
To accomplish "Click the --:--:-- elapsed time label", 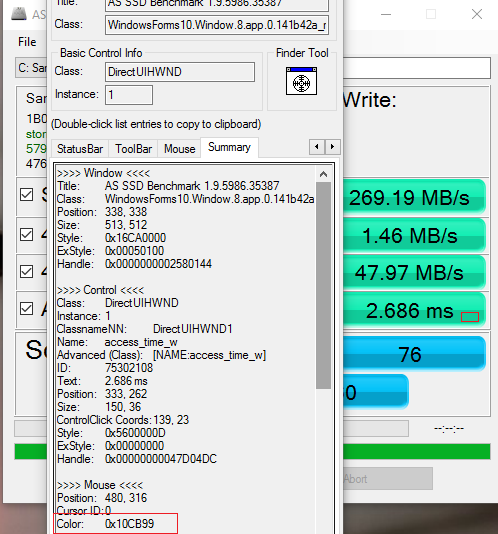I will click(449, 428).
